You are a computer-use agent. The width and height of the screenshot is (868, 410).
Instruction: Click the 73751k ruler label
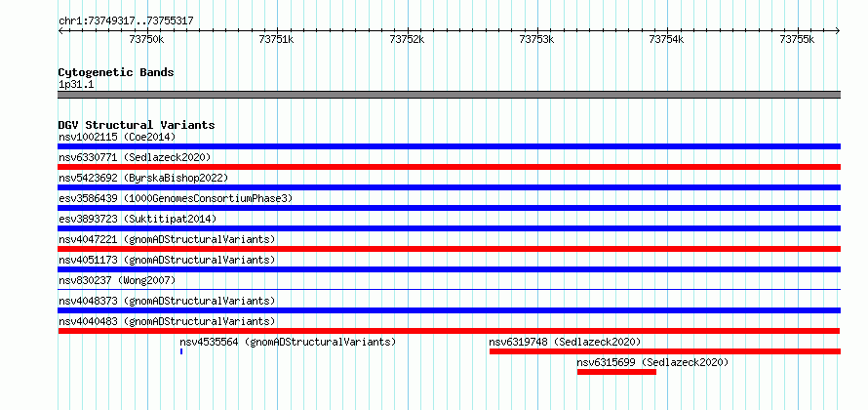click(x=276, y=39)
